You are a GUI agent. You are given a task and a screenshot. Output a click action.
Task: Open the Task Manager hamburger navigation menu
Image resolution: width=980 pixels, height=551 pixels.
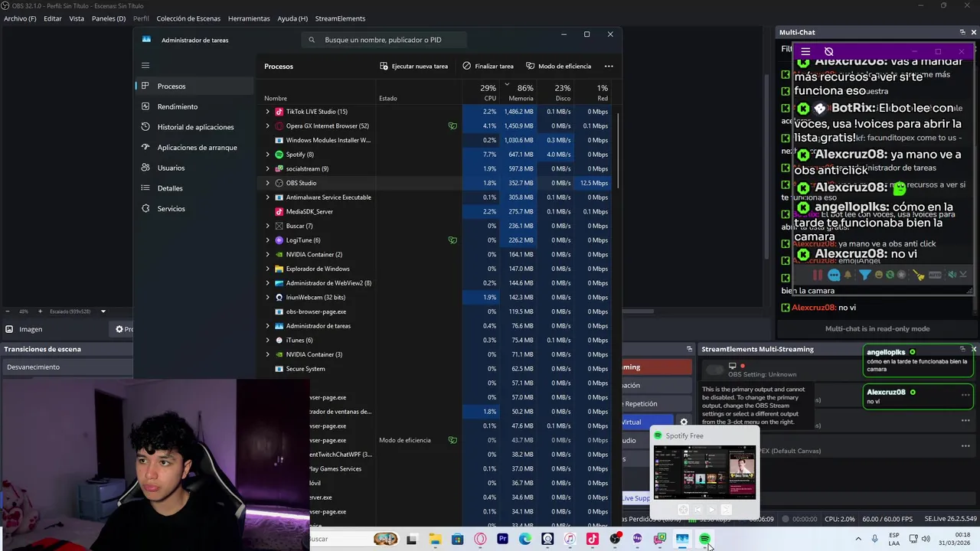pyautogui.click(x=145, y=66)
